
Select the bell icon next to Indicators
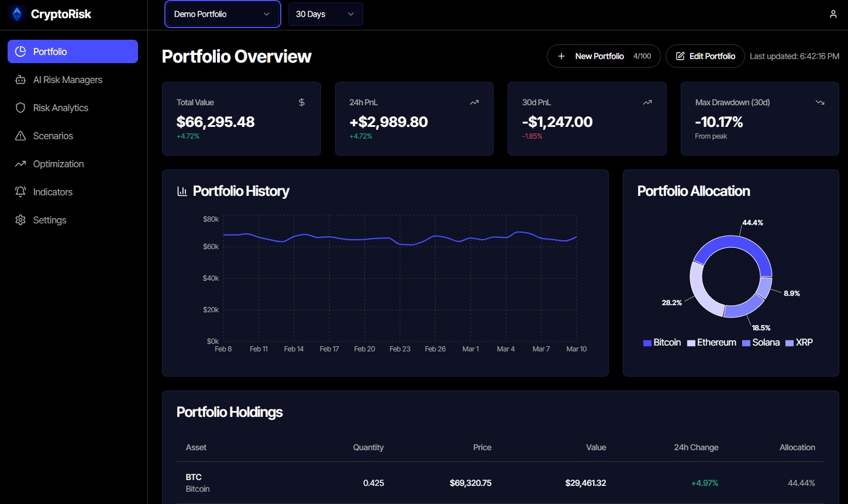tap(20, 192)
